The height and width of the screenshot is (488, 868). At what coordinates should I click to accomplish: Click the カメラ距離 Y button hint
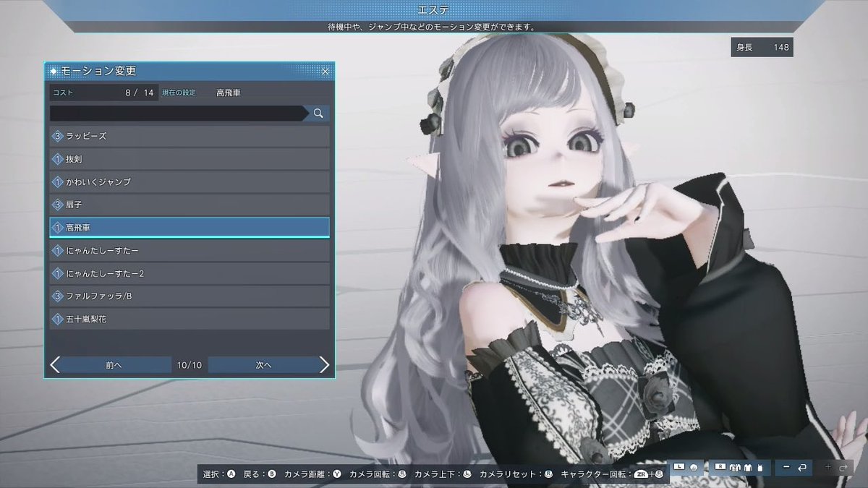pyautogui.click(x=312, y=474)
